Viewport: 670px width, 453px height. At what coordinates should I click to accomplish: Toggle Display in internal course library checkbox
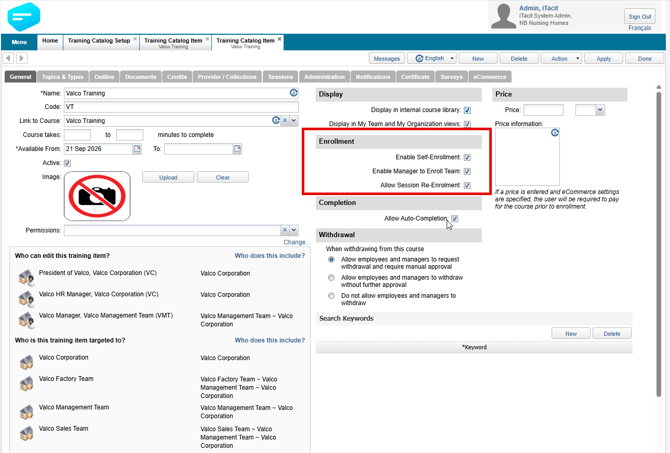coord(467,110)
